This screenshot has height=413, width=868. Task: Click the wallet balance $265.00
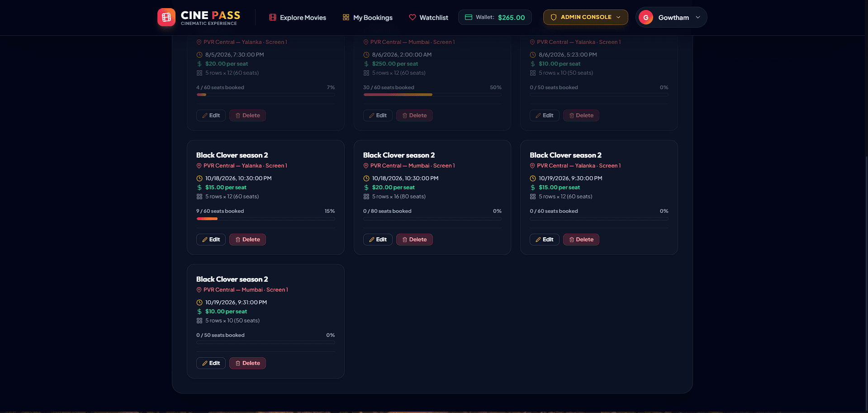coord(511,17)
